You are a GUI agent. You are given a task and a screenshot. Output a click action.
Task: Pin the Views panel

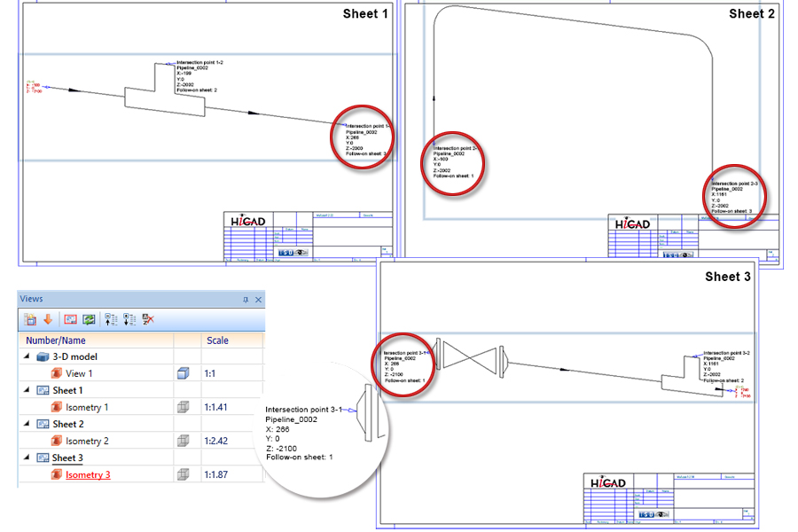246,300
